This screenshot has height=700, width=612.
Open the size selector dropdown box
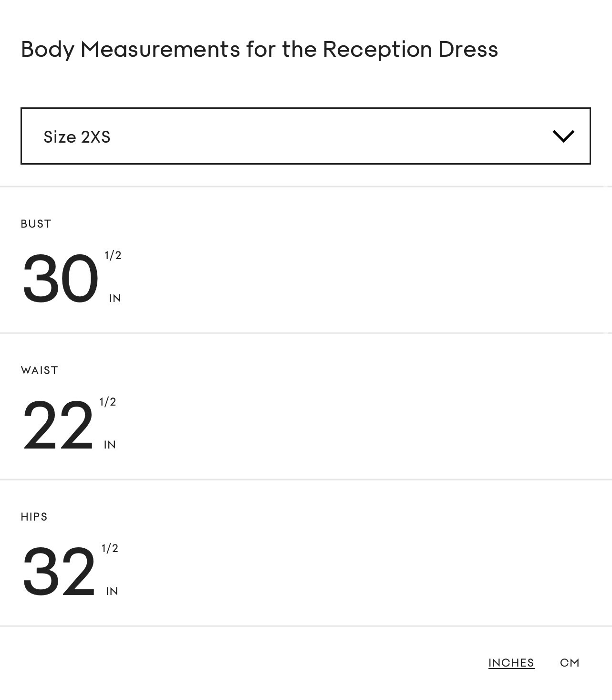click(305, 136)
